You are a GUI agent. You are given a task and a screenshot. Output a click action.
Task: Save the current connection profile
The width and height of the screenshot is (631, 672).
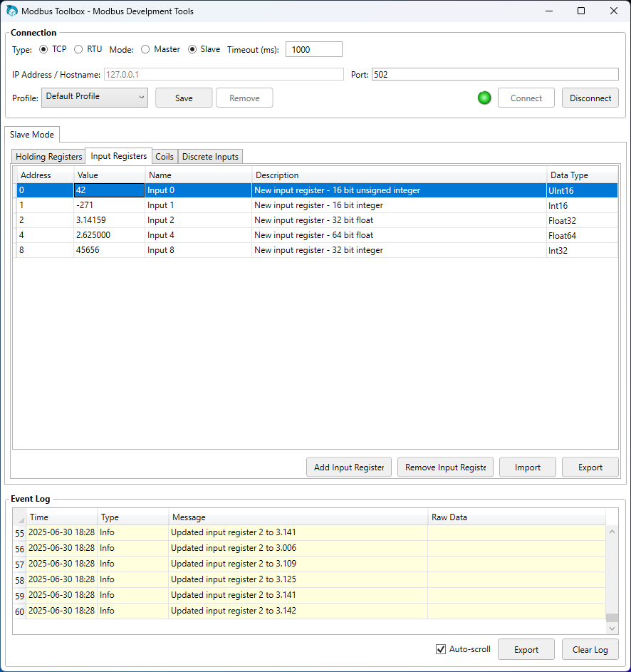[x=183, y=98]
